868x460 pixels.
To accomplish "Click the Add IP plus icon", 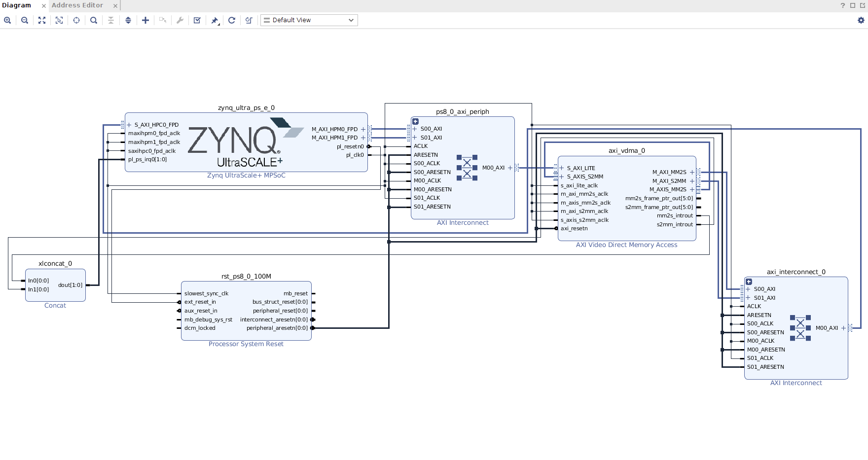I will point(145,20).
